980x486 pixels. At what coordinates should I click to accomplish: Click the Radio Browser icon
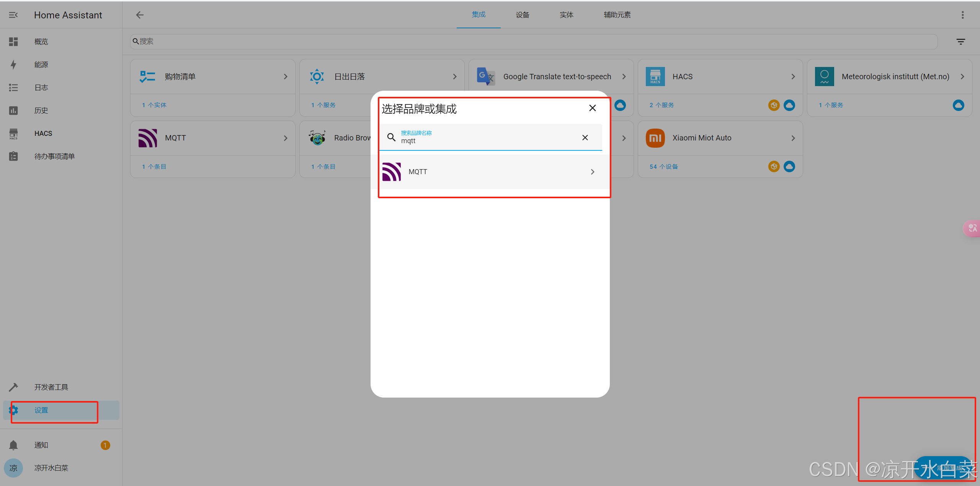[317, 138]
